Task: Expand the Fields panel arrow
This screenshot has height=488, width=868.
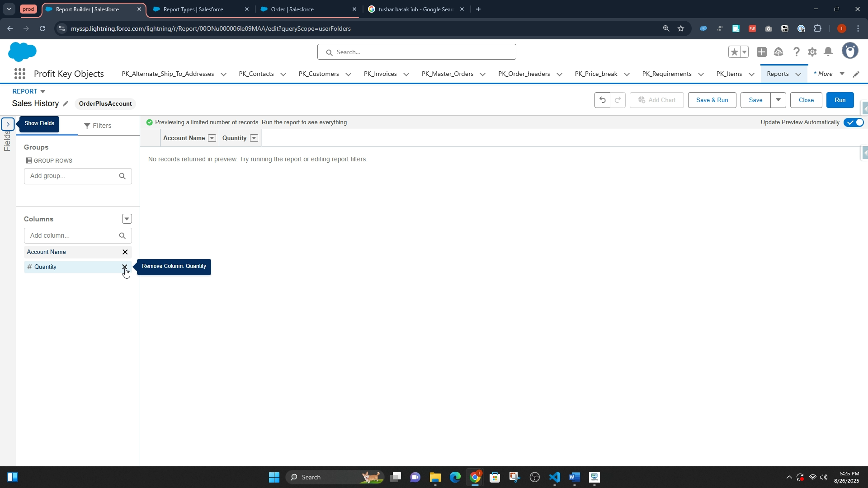Action: (x=8, y=124)
